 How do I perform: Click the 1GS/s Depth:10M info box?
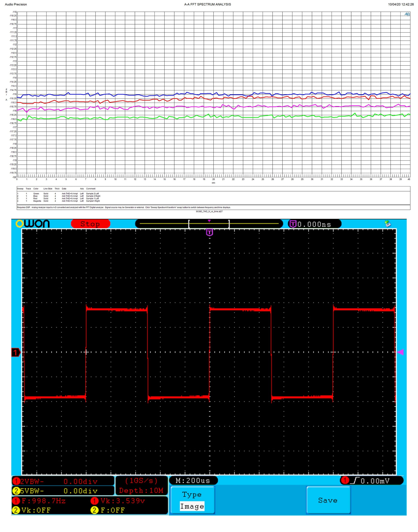click(x=141, y=486)
